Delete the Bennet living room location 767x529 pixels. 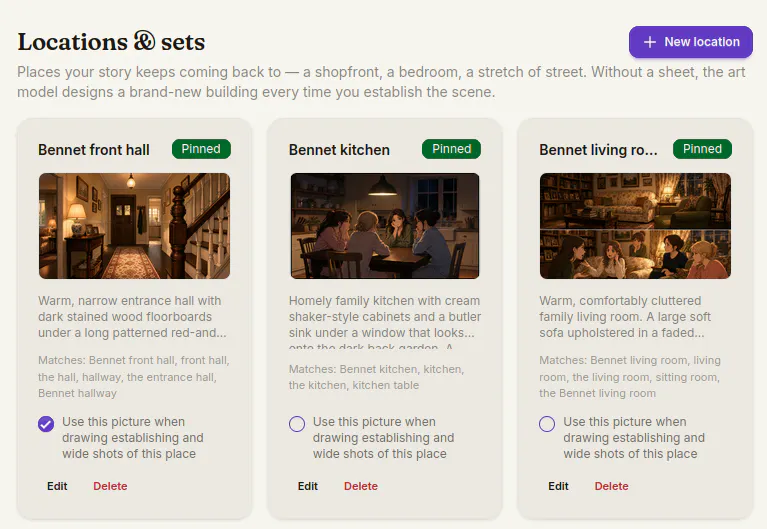point(611,486)
